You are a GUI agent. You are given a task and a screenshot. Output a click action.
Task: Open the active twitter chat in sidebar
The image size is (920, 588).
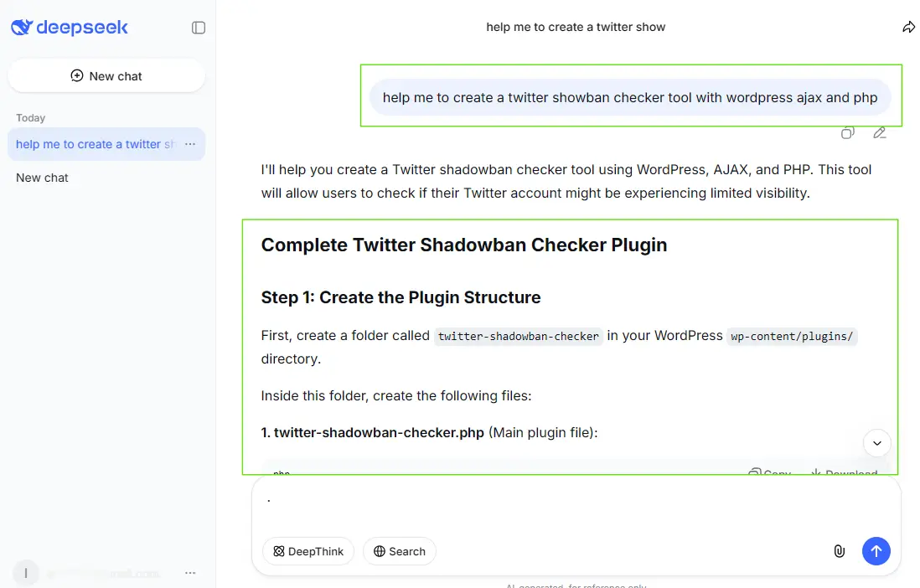pyautogui.click(x=95, y=144)
